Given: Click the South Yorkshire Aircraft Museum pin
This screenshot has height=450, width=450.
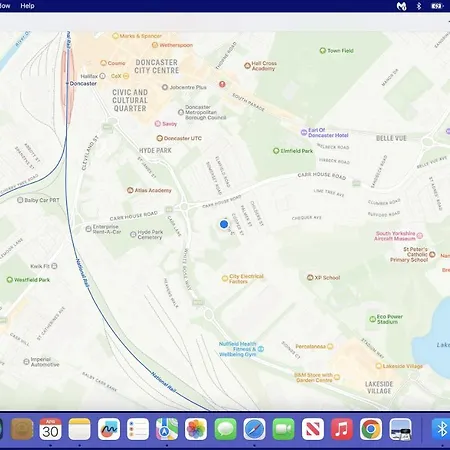Looking at the screenshot, I should click(x=420, y=236).
